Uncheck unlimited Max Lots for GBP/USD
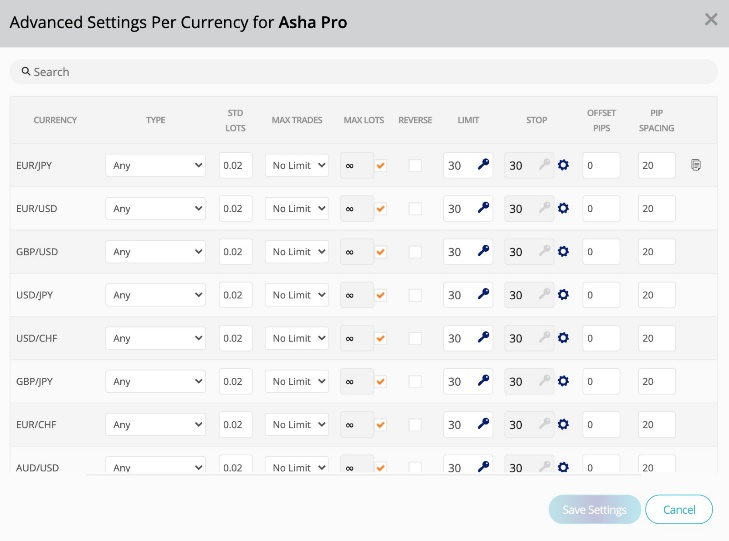 tap(380, 252)
